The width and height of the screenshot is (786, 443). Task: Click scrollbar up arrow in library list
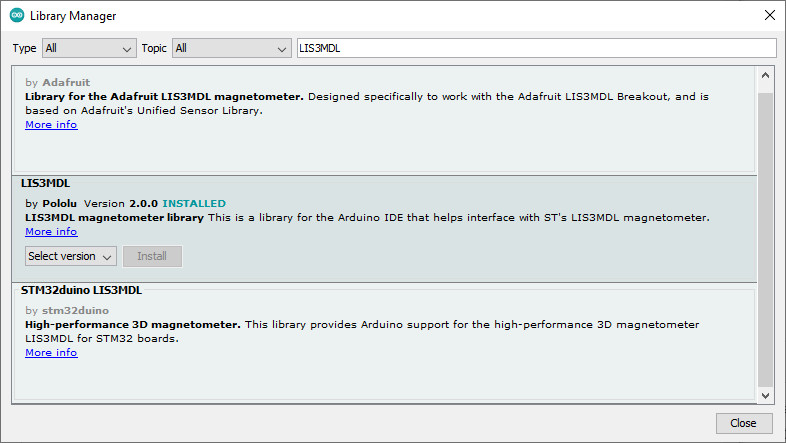click(765, 76)
